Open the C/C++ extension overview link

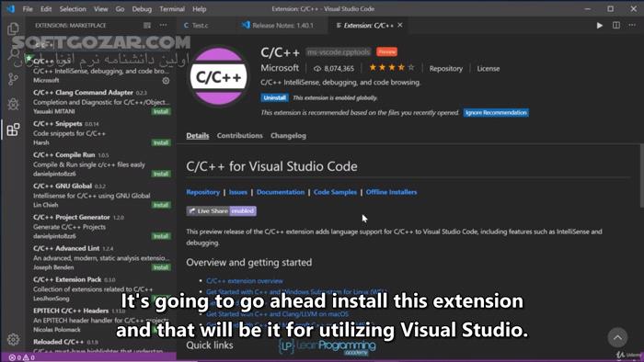point(245,281)
